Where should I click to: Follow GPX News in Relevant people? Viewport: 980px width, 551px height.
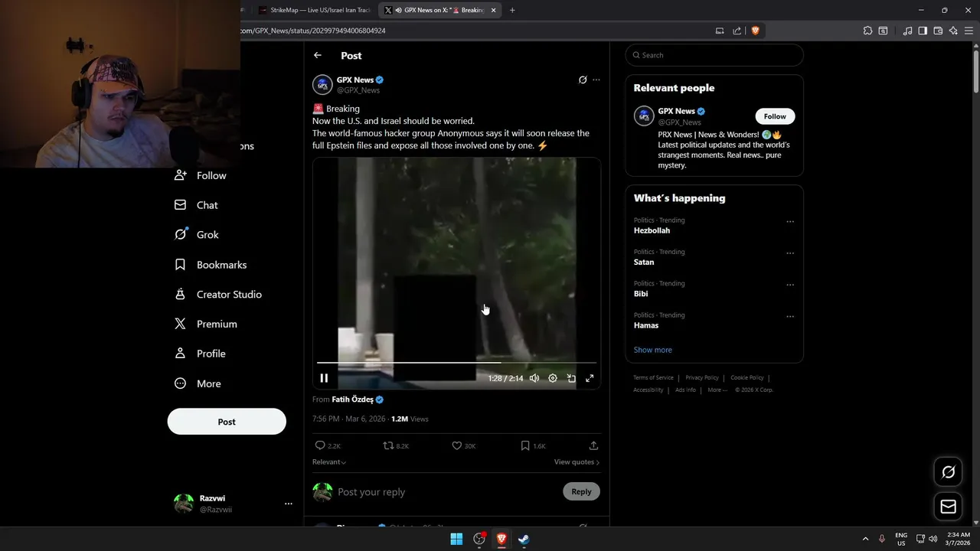pyautogui.click(x=775, y=116)
